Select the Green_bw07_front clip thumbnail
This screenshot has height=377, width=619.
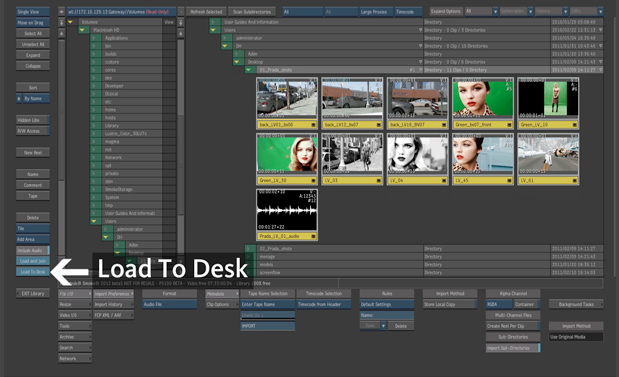pos(482,98)
